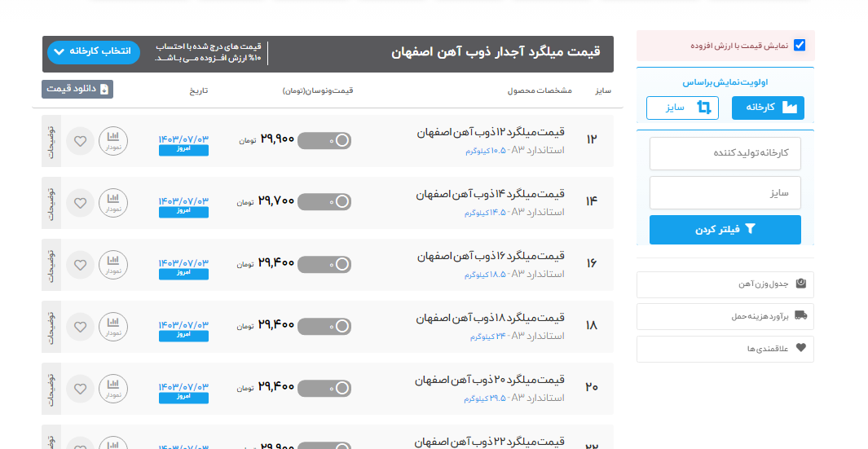Image resolution: width=868 pixels, height=449 pixels.
Task: Expand توضیحات panel for size 12 row
Action: click(x=51, y=141)
